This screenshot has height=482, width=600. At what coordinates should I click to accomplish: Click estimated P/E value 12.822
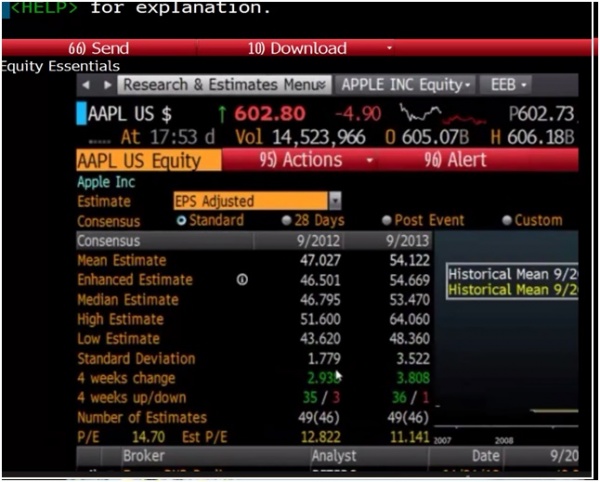[320, 437]
